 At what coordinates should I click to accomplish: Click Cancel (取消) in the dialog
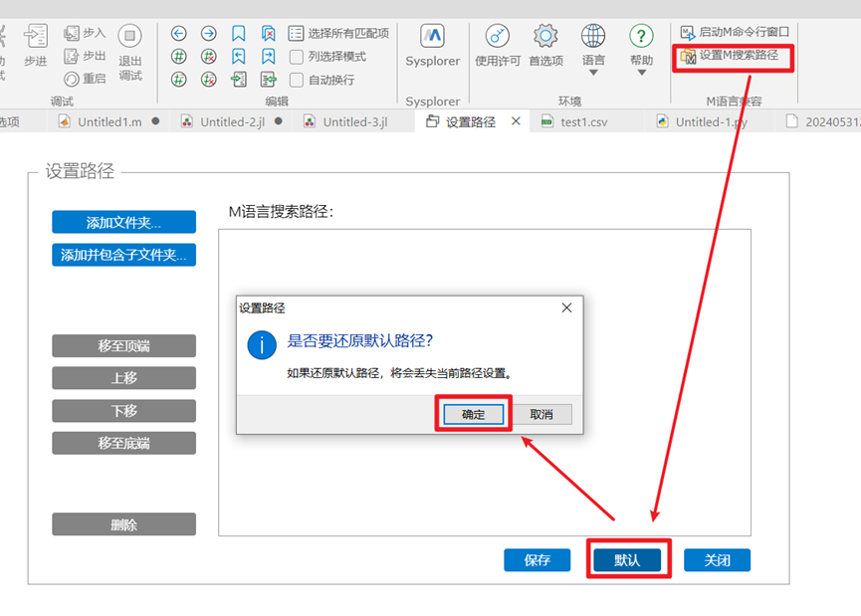[541, 415]
